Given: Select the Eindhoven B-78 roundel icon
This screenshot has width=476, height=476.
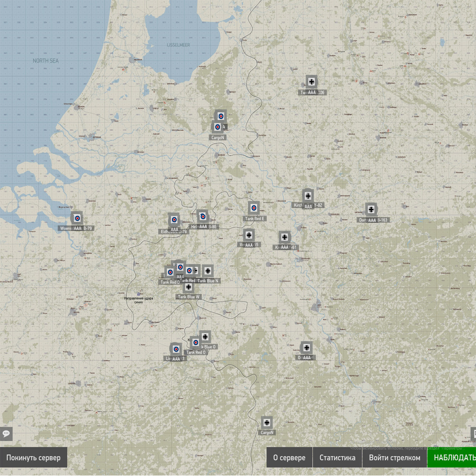Looking at the screenshot, I should point(174,219).
